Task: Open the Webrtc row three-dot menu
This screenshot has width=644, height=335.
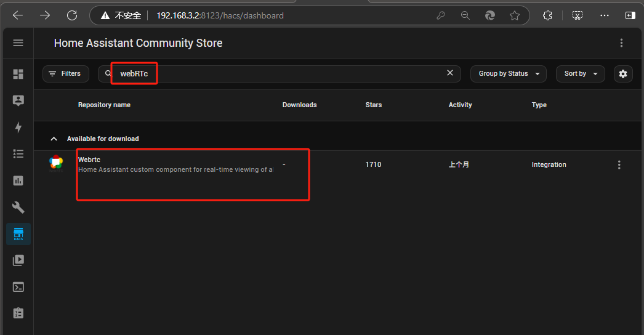Action: tap(619, 164)
